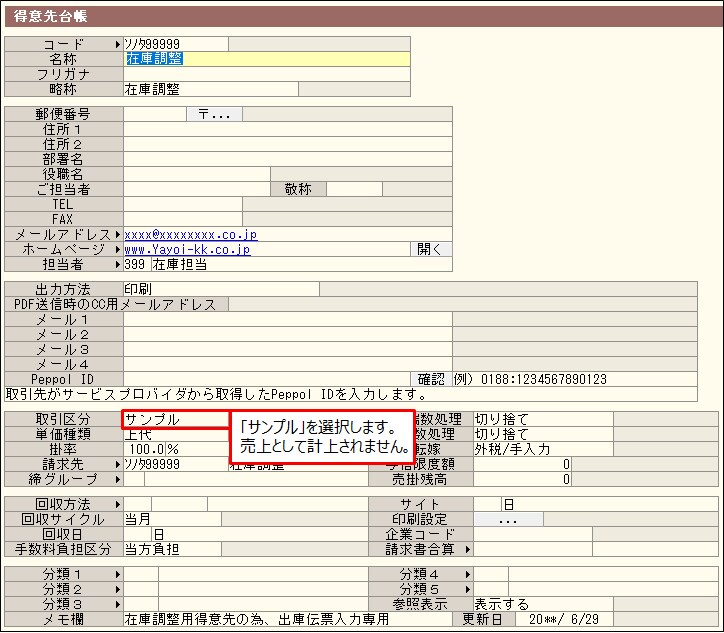
Task: Click the メモ欄 memo text field
Action: (287, 620)
